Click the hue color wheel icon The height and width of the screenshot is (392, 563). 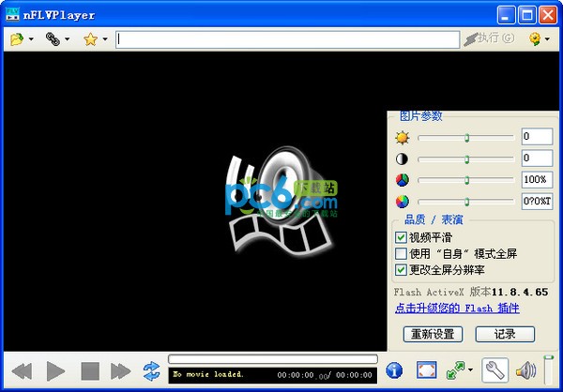(403, 202)
